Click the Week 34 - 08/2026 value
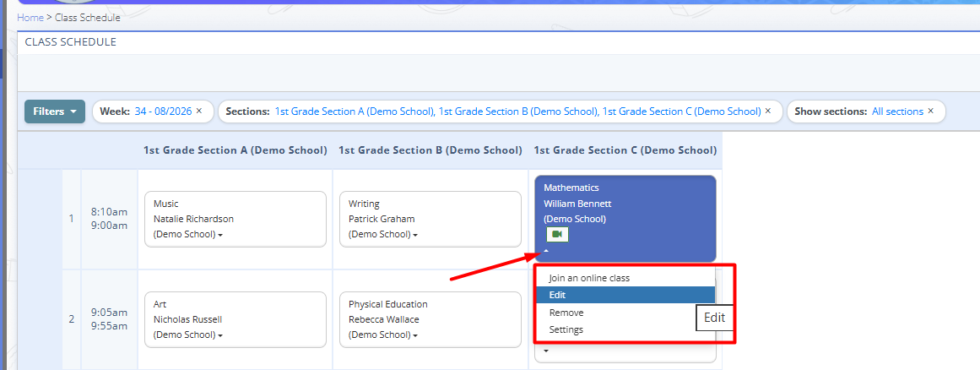The width and height of the screenshot is (980, 370). (x=163, y=112)
